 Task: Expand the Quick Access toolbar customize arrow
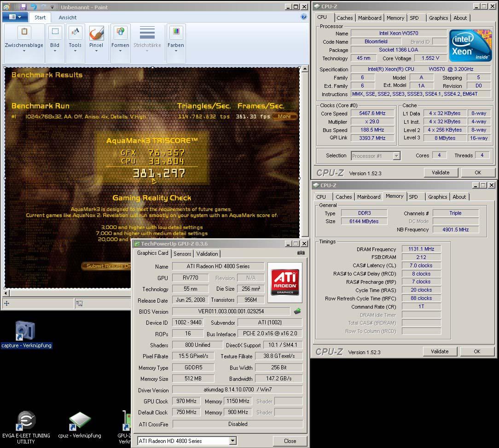point(52,7)
